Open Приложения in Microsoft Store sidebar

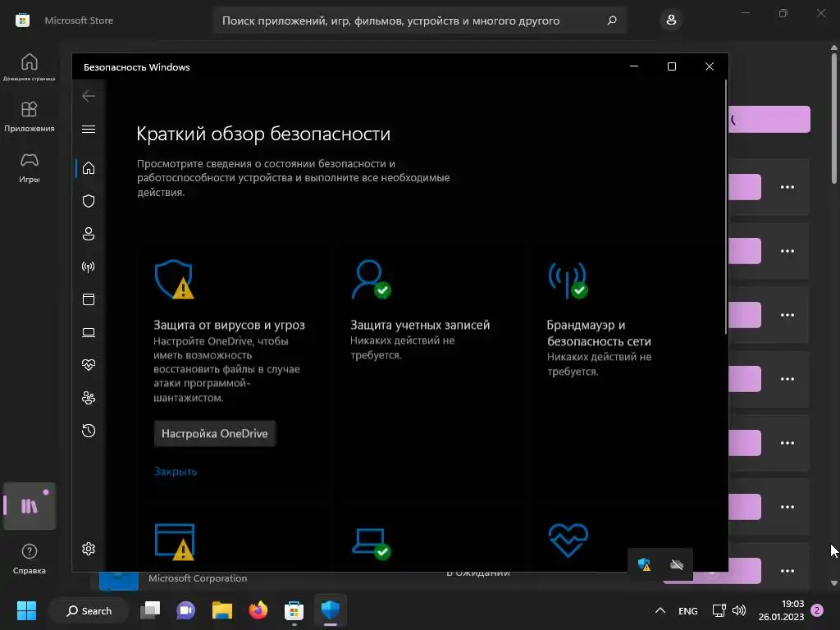pos(29,116)
